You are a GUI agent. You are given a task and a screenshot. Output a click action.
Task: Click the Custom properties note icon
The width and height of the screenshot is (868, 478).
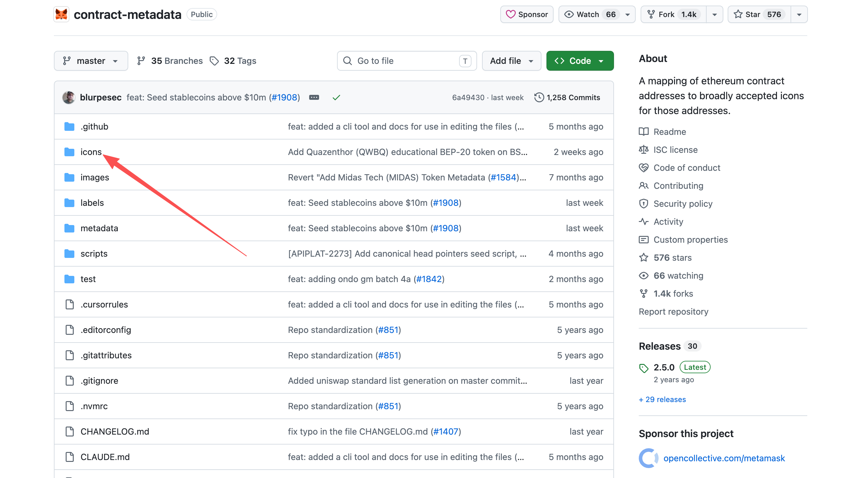(644, 240)
